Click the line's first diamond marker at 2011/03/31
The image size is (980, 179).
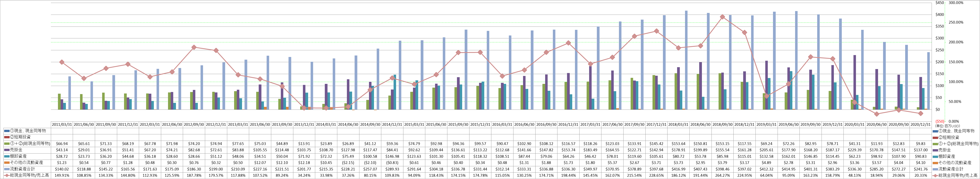(62, 62)
